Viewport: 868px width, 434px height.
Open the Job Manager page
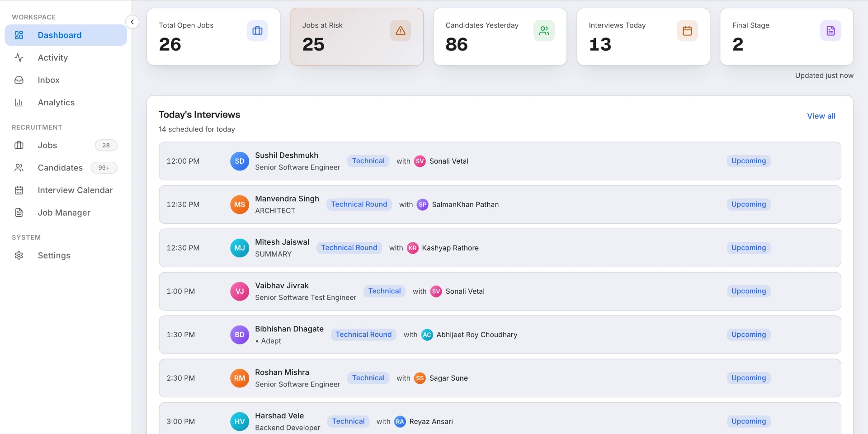tap(66, 212)
